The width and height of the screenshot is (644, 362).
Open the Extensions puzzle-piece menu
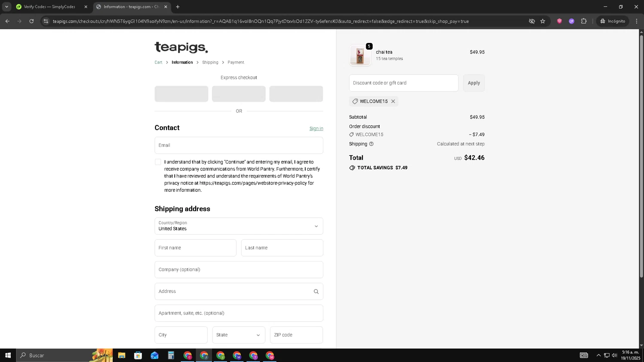click(583, 21)
